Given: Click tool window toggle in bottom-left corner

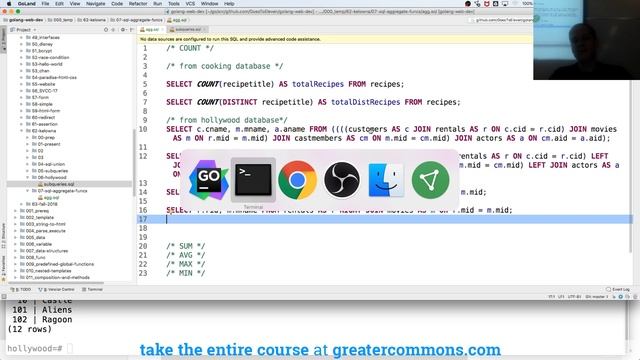Looking at the screenshot, I should coord(4,297).
